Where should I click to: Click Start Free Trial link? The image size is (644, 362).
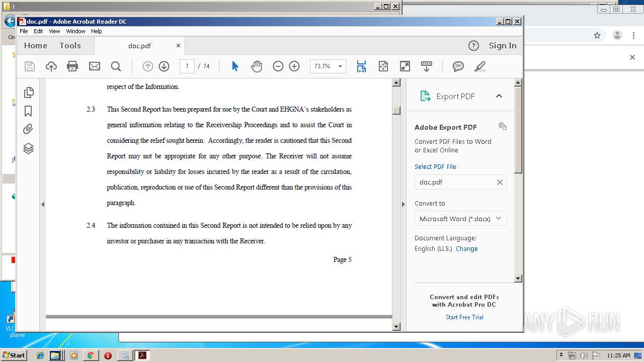pos(464,317)
